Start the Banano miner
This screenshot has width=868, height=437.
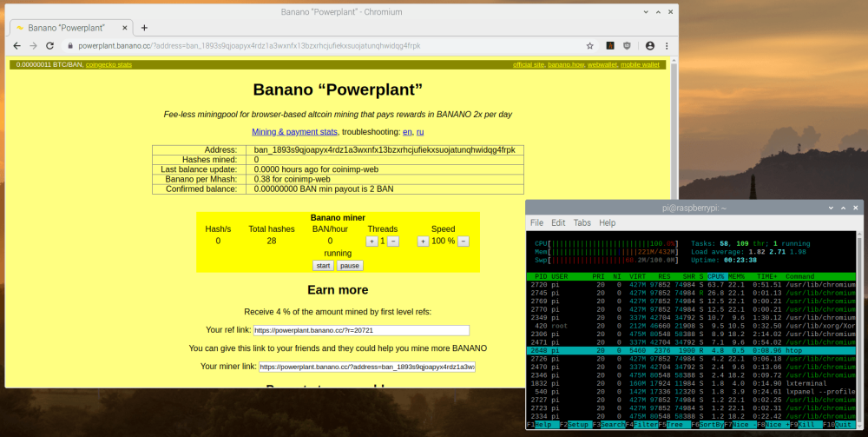click(x=323, y=266)
